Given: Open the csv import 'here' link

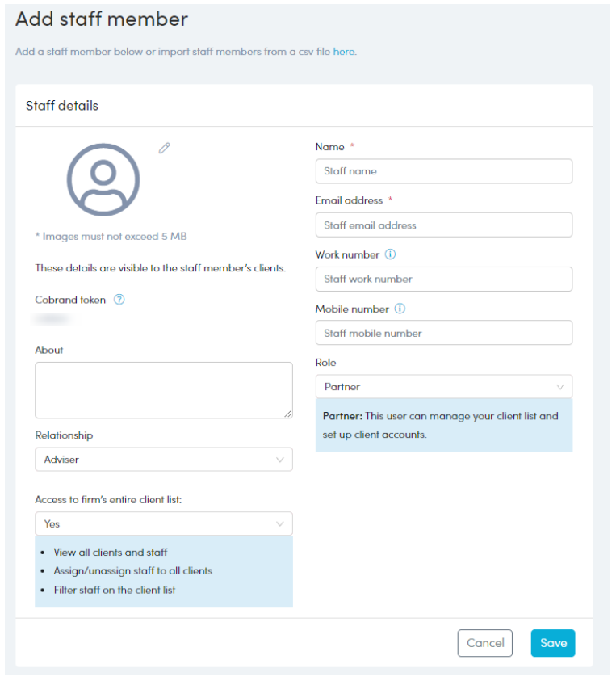Looking at the screenshot, I should (x=344, y=52).
